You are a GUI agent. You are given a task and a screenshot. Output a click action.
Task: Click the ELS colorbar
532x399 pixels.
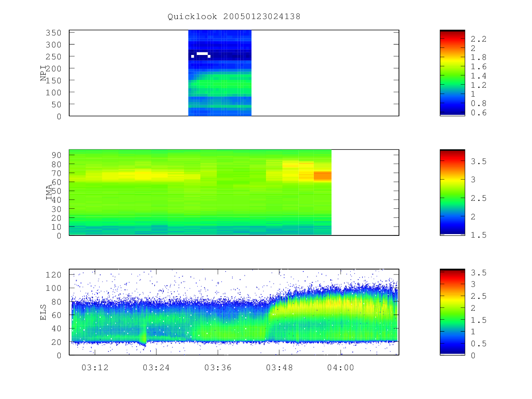tap(452, 312)
